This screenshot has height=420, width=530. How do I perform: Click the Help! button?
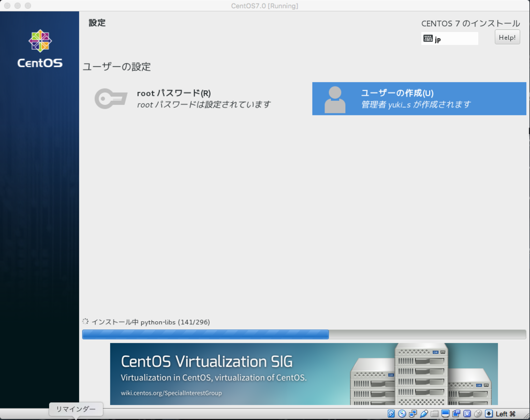click(507, 38)
